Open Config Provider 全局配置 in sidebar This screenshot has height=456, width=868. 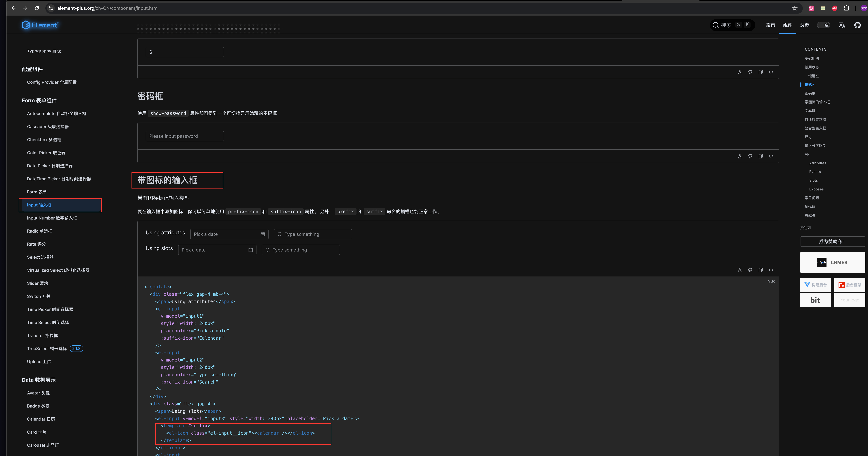(x=52, y=82)
